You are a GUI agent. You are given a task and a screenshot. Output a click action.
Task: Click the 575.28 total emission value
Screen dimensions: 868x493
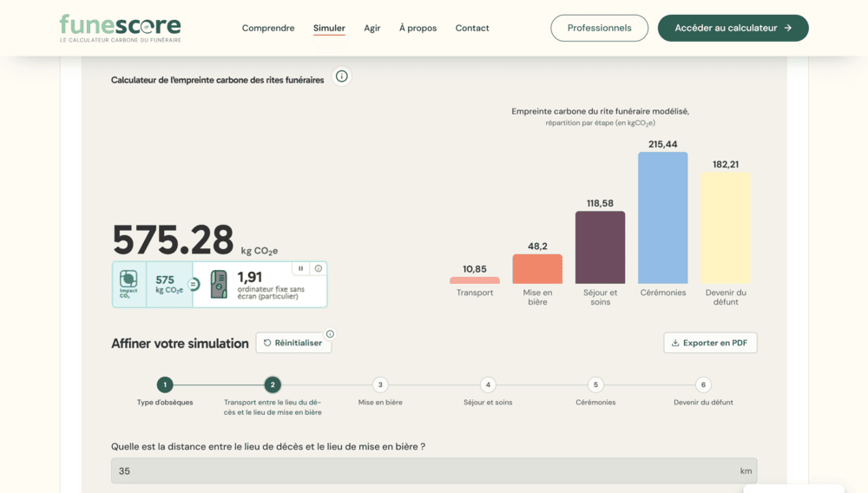[x=173, y=240]
